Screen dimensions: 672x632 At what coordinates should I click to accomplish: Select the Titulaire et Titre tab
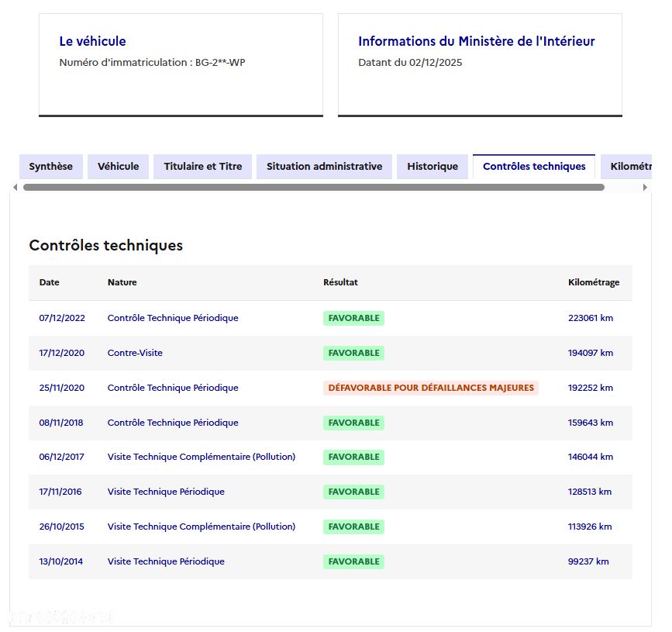coord(203,167)
